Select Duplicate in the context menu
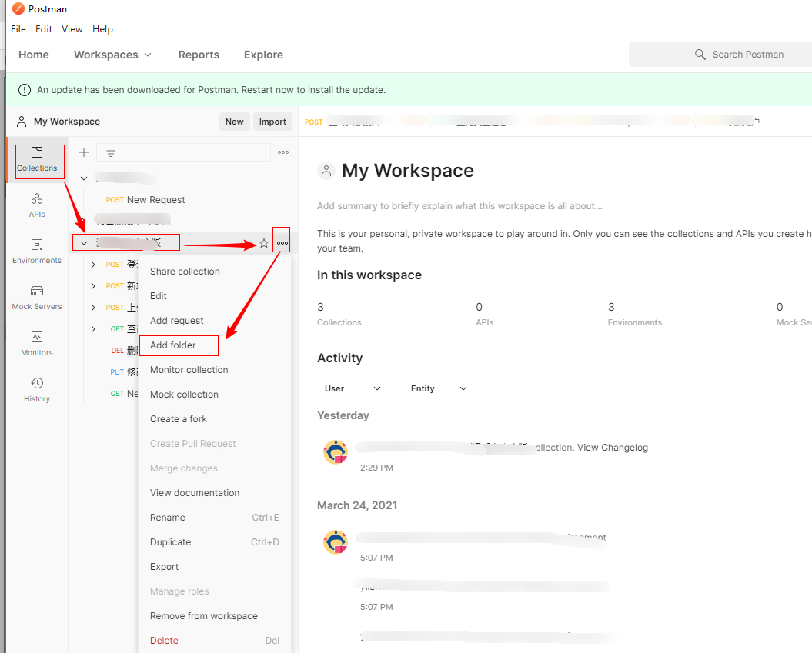The width and height of the screenshot is (812, 653). 215,542
